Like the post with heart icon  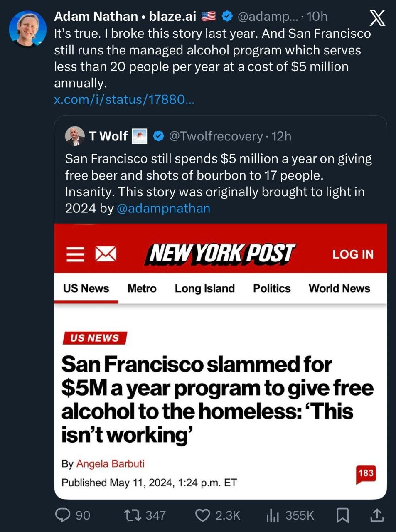(x=202, y=515)
